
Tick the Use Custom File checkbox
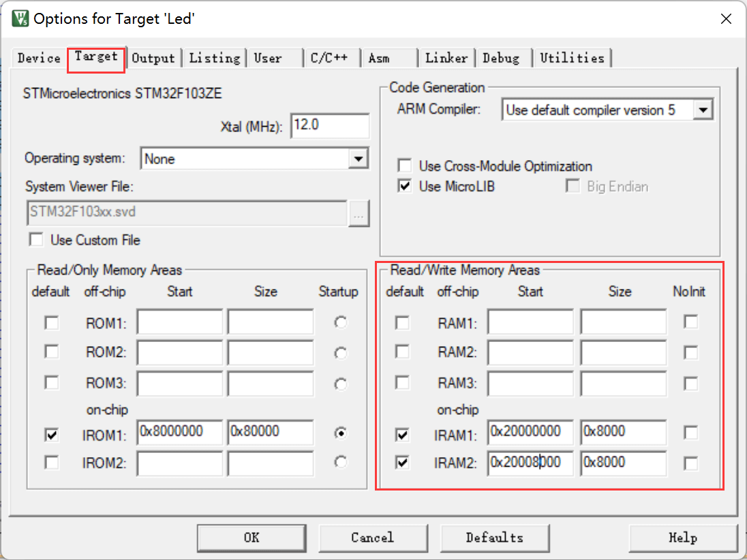coord(36,240)
